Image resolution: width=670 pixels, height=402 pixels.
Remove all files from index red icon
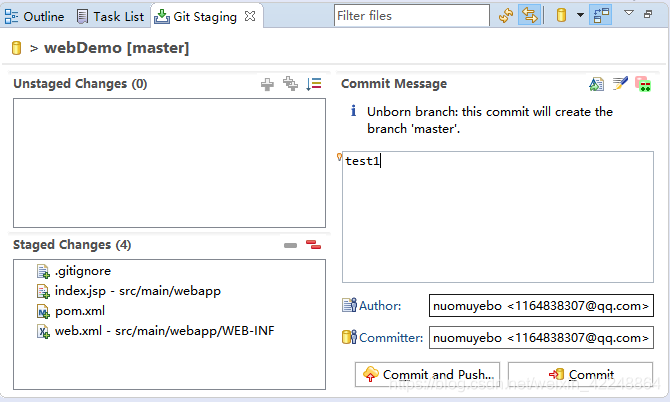click(314, 245)
